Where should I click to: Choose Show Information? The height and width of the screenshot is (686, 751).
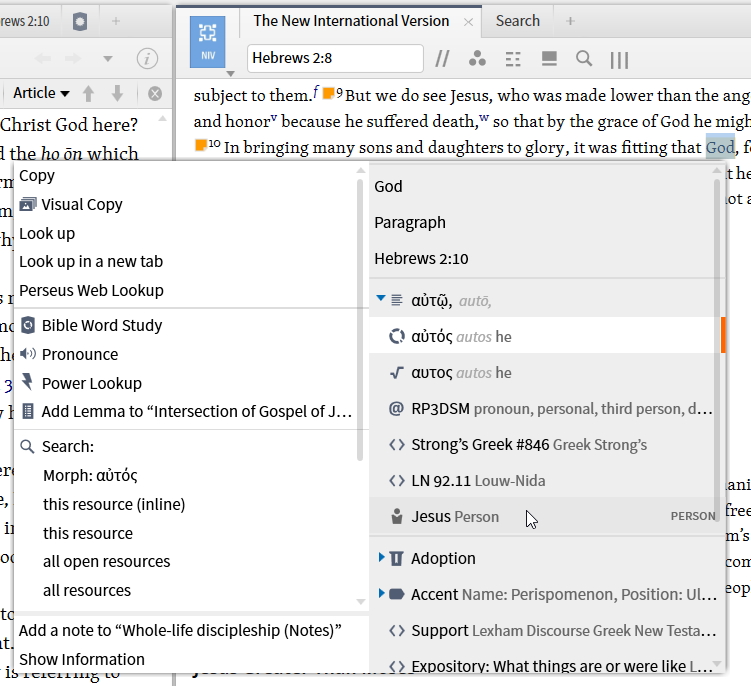[x=82, y=659]
